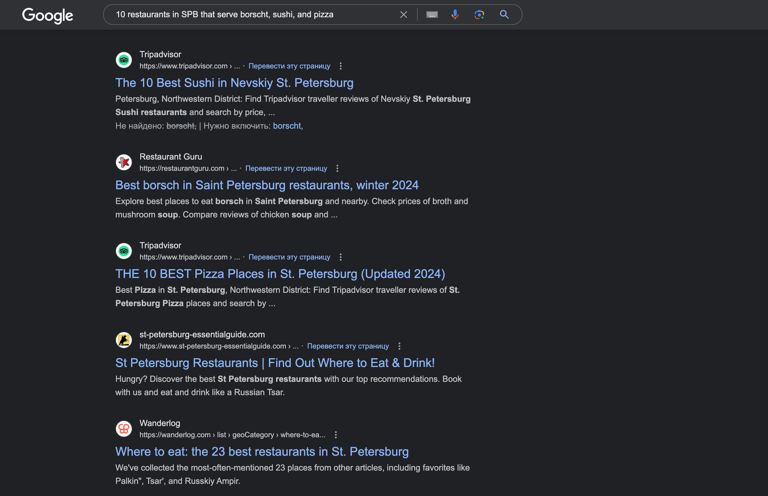Click snippet starting Explore best places
This screenshot has height=496, width=768.
tap(291, 208)
